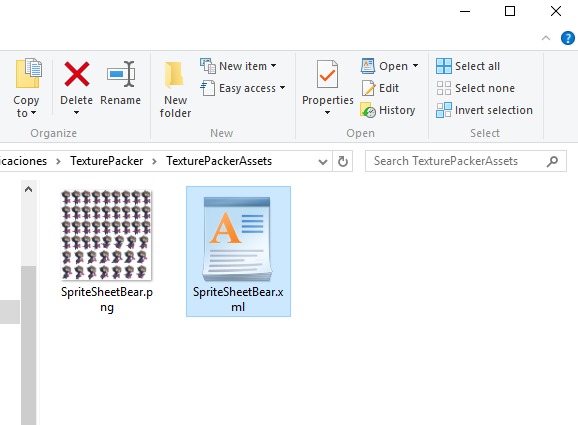This screenshot has height=425, width=578.
Task: Expand the Open button dropdown arrow
Action: [x=415, y=66]
